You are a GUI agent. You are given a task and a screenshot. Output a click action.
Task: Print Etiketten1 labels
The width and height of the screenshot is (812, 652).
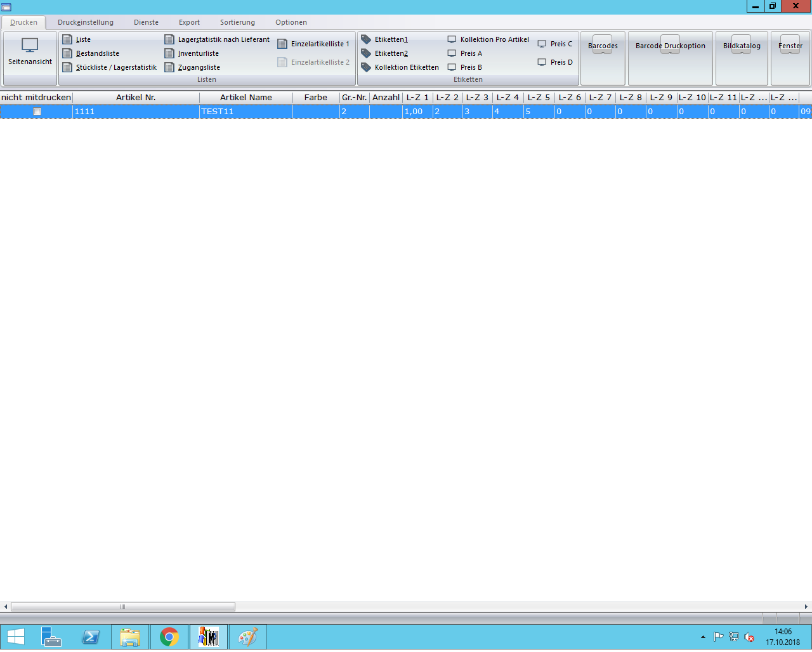pyautogui.click(x=391, y=39)
